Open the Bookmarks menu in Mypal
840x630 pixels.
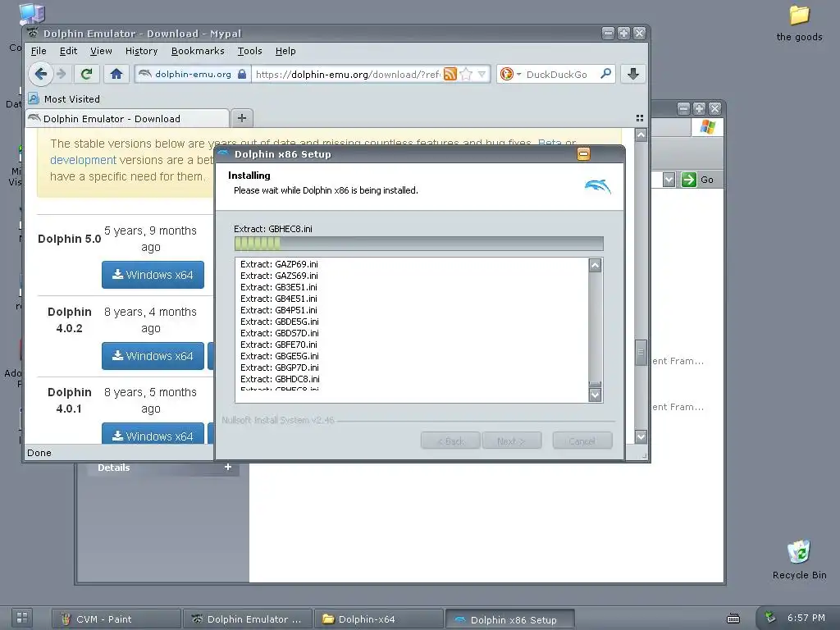pos(198,51)
